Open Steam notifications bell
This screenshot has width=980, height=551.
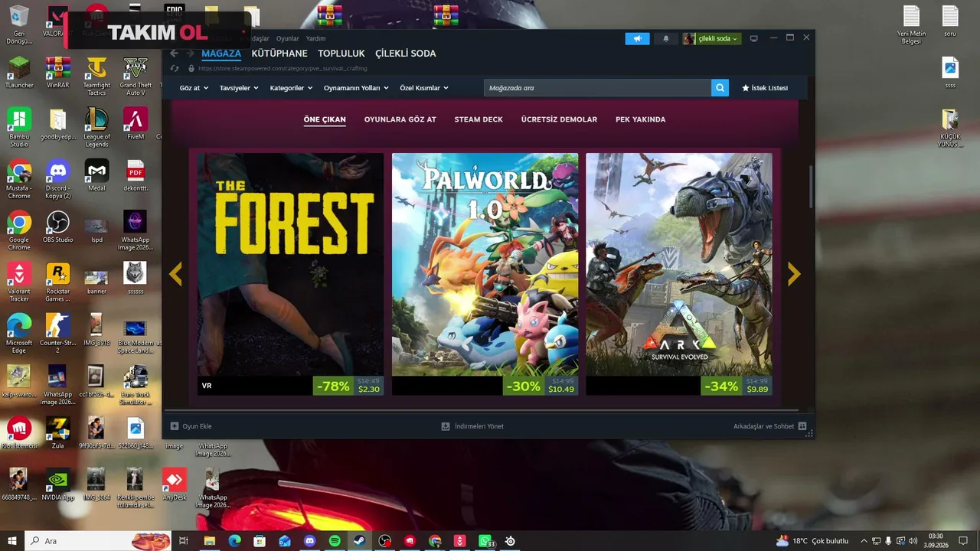pyautogui.click(x=665, y=38)
